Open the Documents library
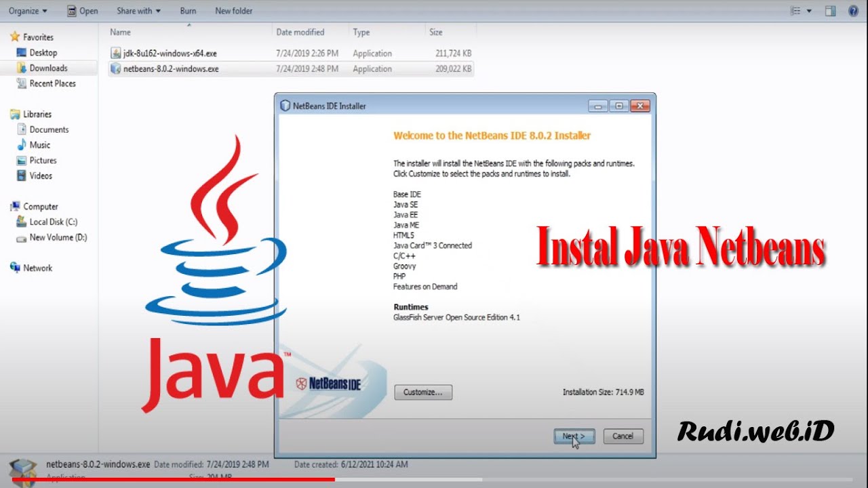 [x=49, y=129]
